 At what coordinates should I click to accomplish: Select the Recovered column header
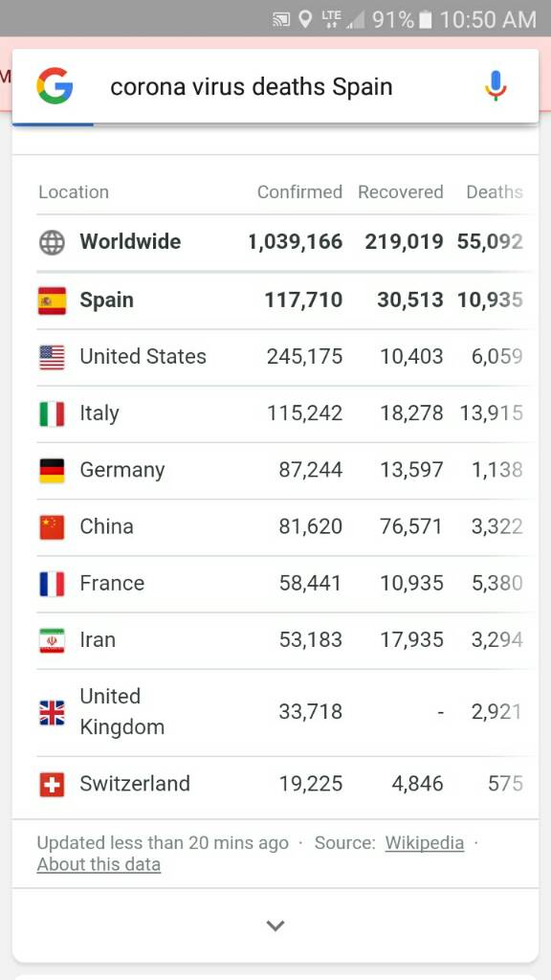tap(401, 191)
